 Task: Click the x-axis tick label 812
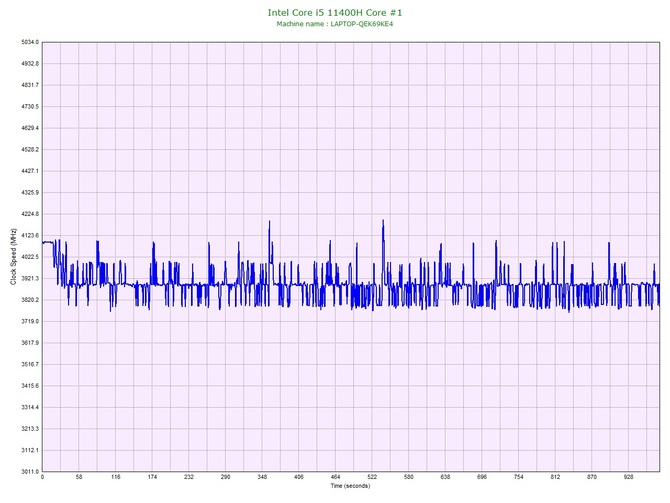(555, 477)
